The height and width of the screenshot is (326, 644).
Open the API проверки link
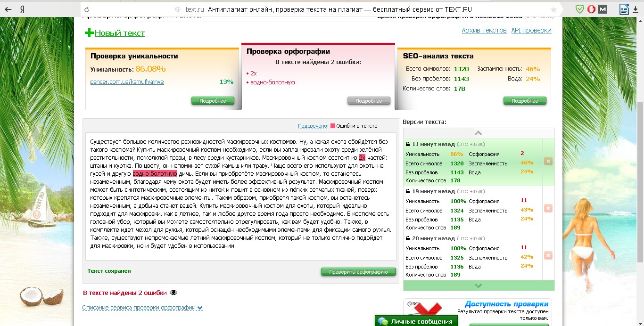[x=531, y=30]
